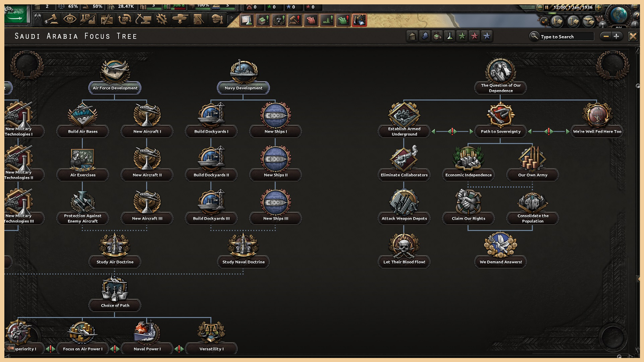Toggle the blue territory focus filter
This screenshot has width=644, height=362.
coord(425,36)
